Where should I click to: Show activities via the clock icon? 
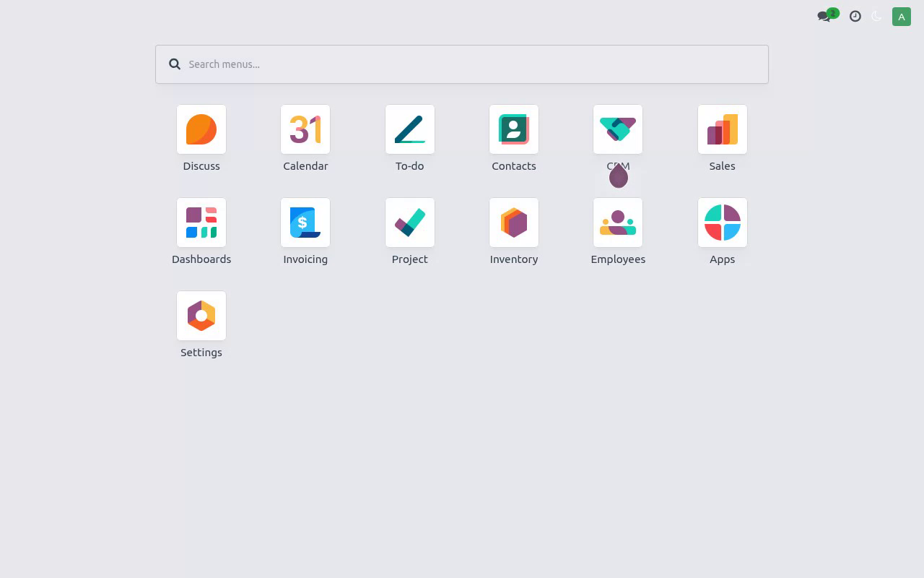(x=855, y=16)
